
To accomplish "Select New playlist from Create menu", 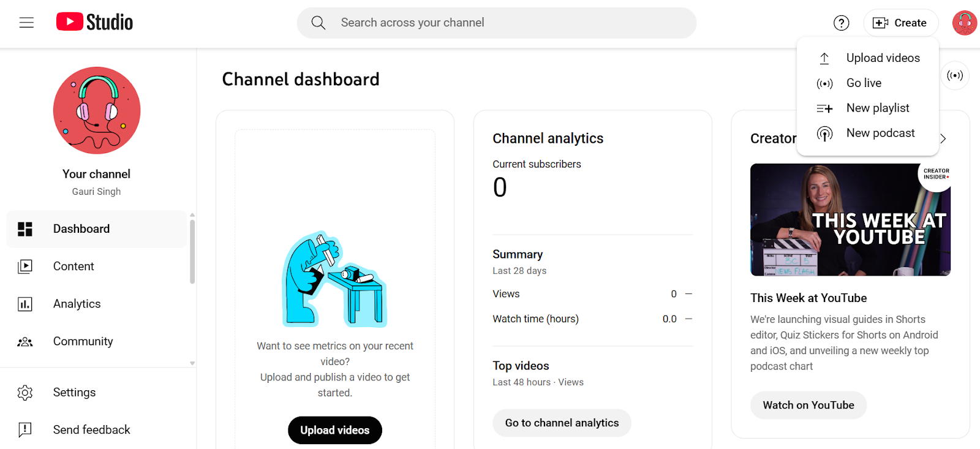I will coord(868,108).
